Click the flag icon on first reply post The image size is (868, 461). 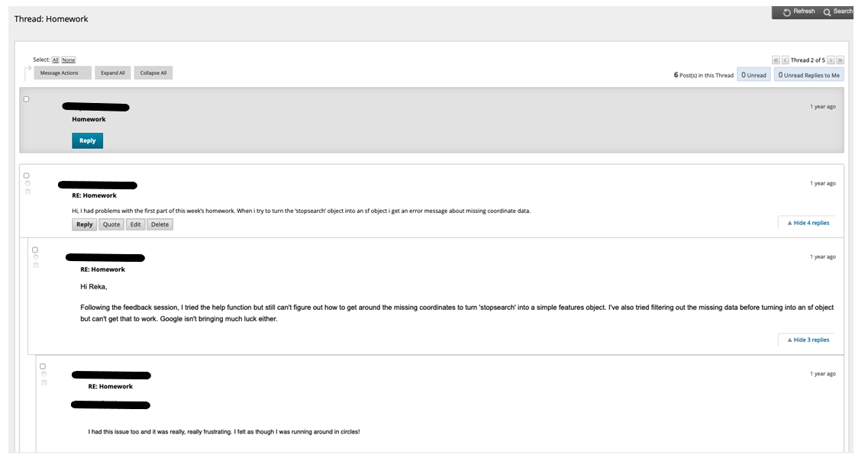27,192
